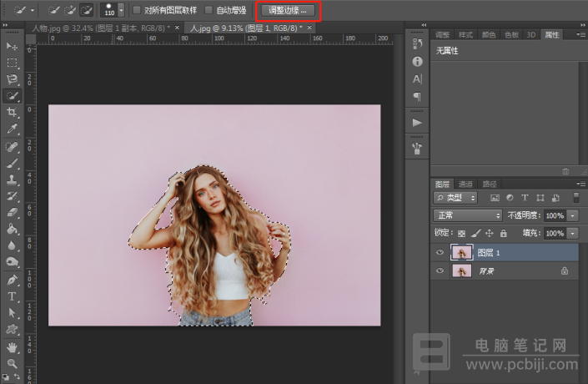Image resolution: width=588 pixels, height=384 pixels.
Task: Select the Clone Stamp tool
Action: pyautogui.click(x=12, y=179)
